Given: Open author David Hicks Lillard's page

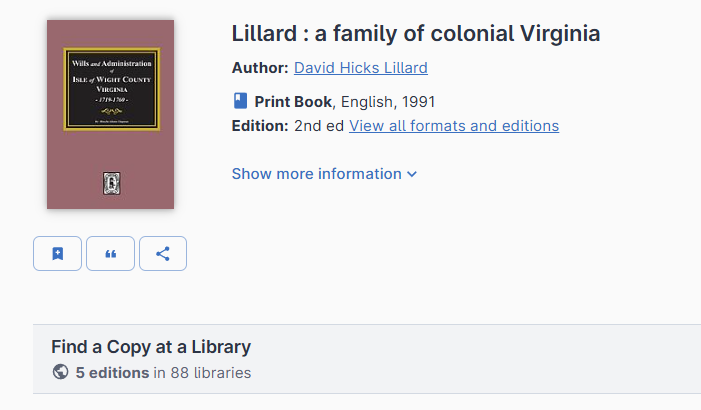Looking at the screenshot, I should [x=360, y=68].
